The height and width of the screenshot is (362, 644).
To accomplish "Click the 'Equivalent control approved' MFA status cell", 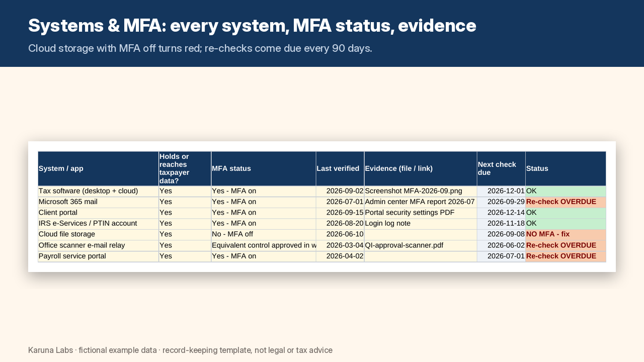I will [x=264, y=245].
